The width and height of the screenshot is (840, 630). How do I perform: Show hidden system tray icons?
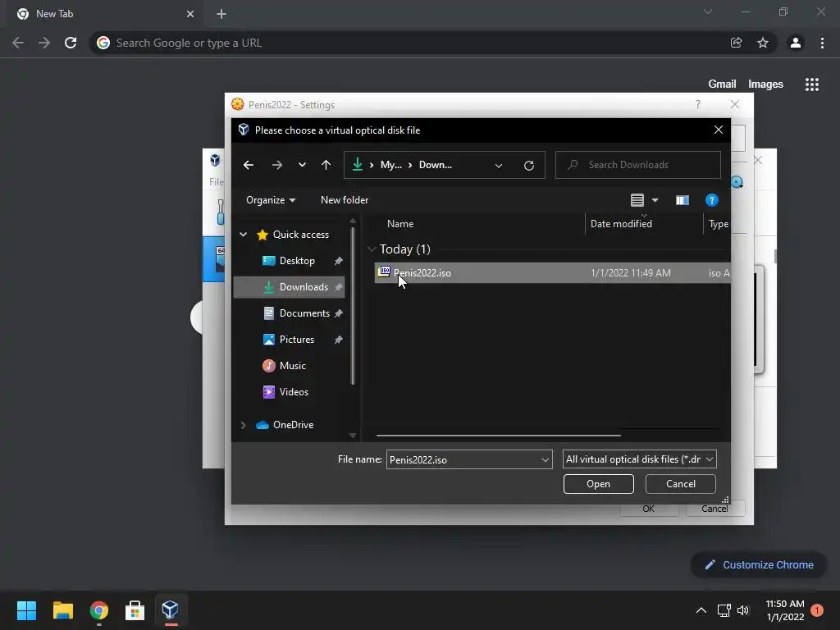701,610
